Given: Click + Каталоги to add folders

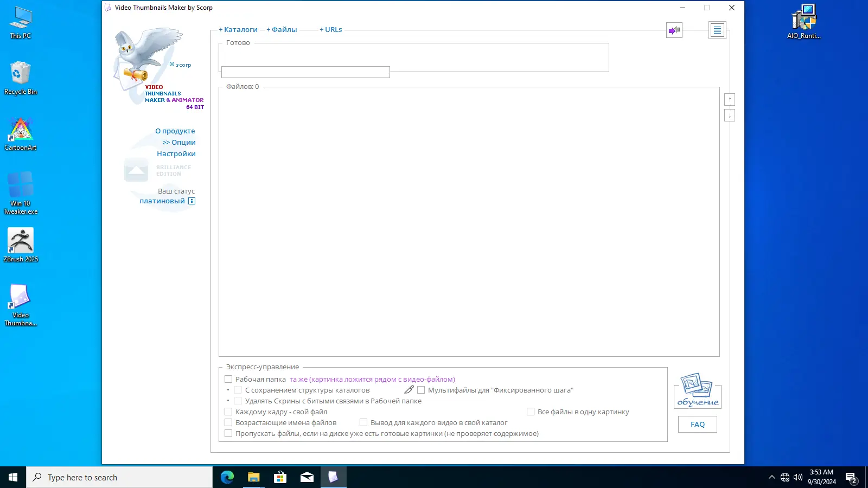Looking at the screenshot, I should point(238,29).
